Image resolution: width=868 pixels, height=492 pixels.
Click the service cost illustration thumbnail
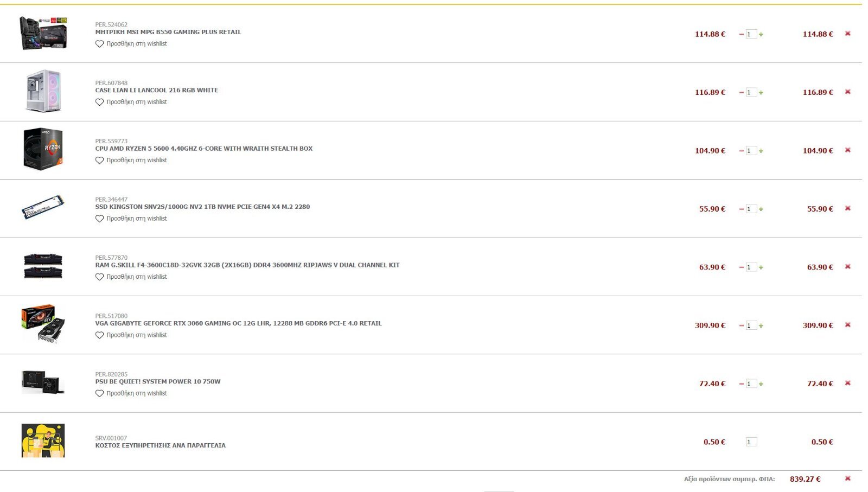point(43,440)
